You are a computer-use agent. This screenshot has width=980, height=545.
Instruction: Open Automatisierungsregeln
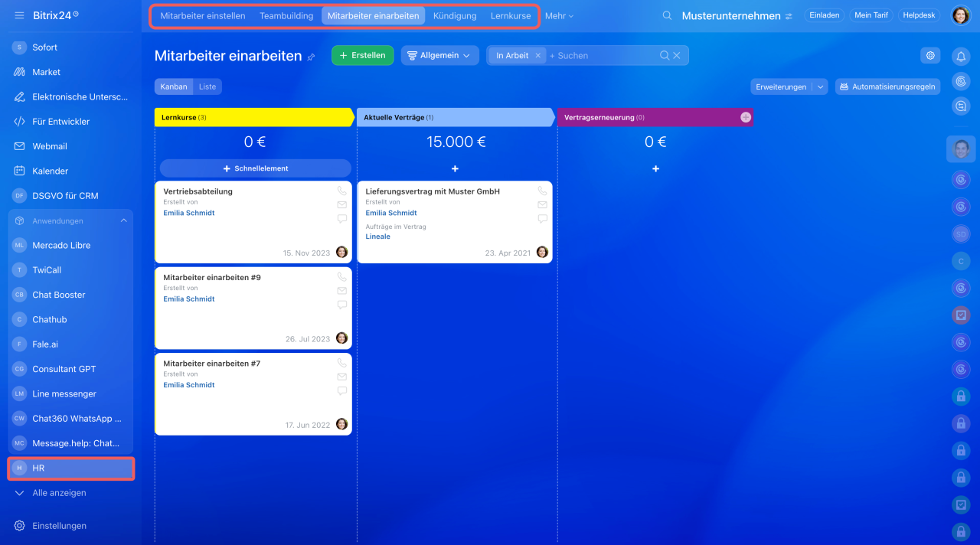887,86
